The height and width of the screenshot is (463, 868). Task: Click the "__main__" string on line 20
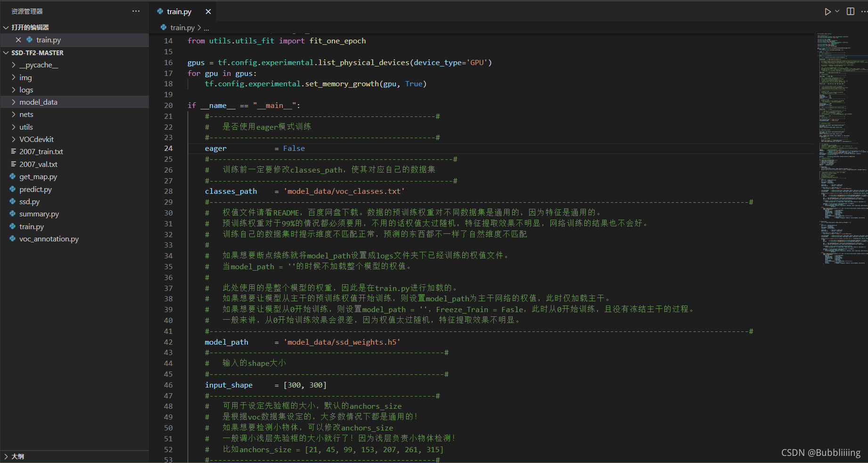pos(275,106)
